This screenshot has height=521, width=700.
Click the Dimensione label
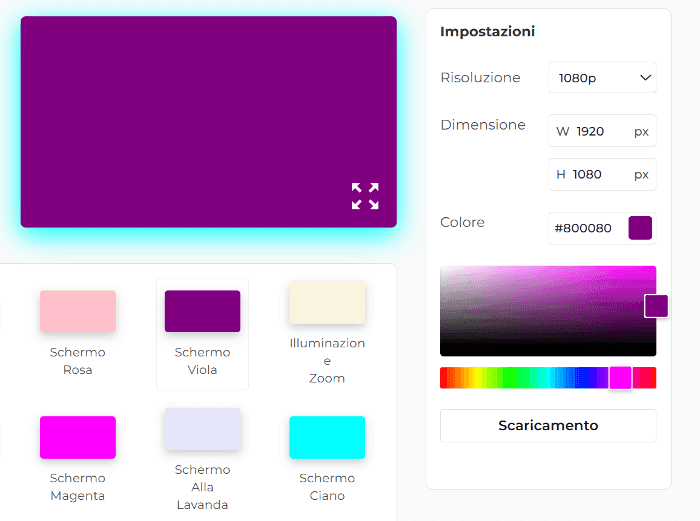point(483,125)
